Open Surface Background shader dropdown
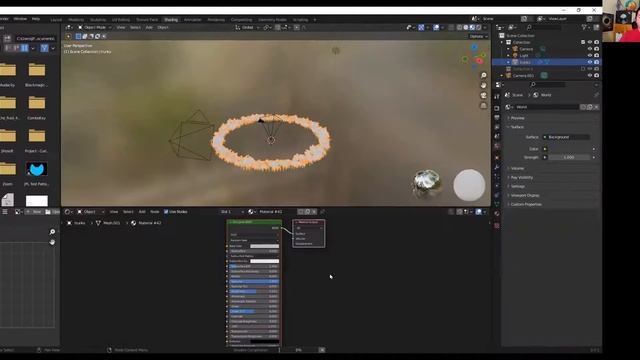This screenshot has width=640, height=360. pyautogui.click(x=566, y=137)
